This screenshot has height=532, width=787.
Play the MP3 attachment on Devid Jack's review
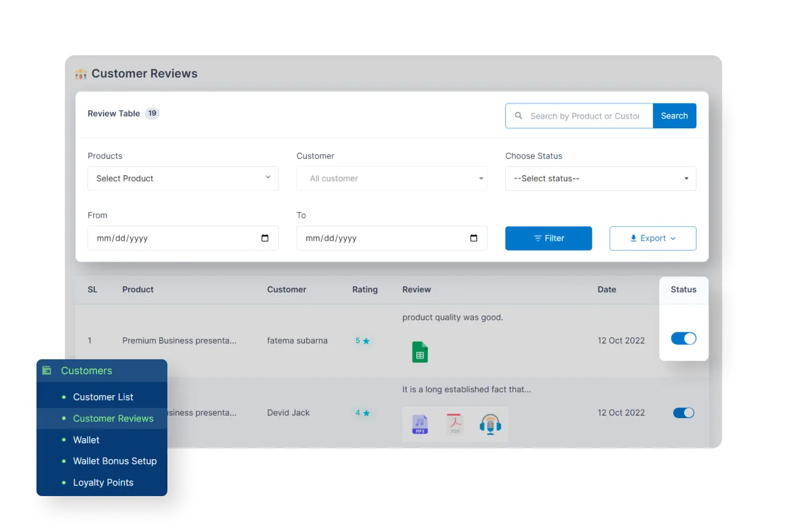click(x=420, y=424)
